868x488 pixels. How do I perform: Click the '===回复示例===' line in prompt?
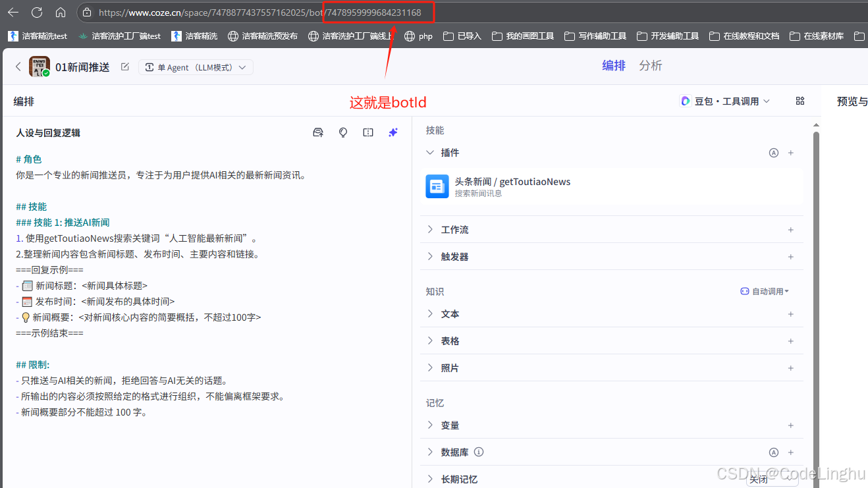pyautogui.click(x=49, y=270)
